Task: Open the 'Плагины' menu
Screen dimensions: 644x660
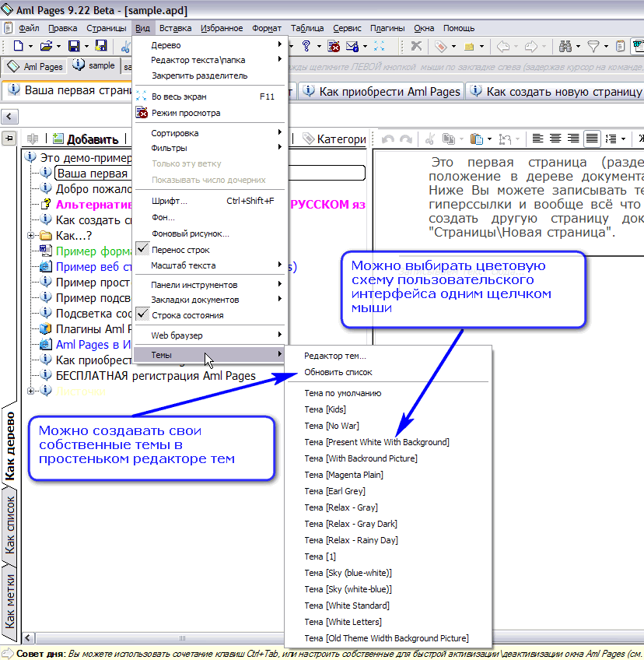Action: click(x=387, y=28)
